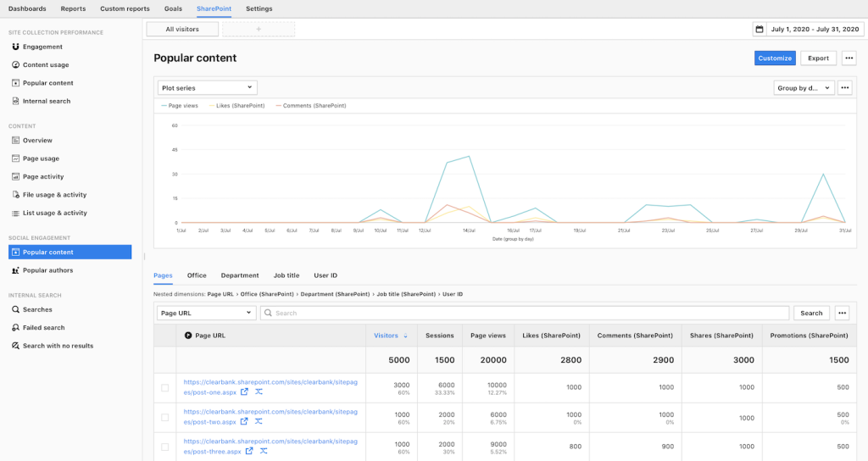Click the segment icon next to post-one.aspx

click(259, 392)
